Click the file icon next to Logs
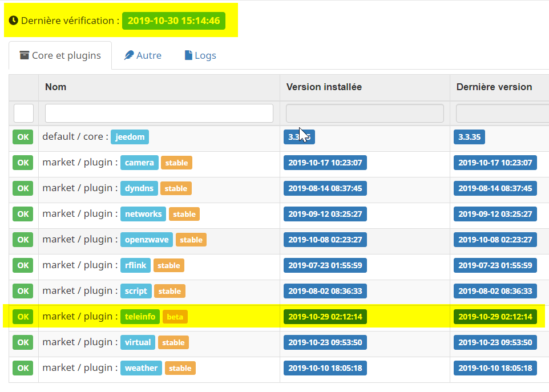The height and width of the screenshot is (392, 549). (x=188, y=55)
